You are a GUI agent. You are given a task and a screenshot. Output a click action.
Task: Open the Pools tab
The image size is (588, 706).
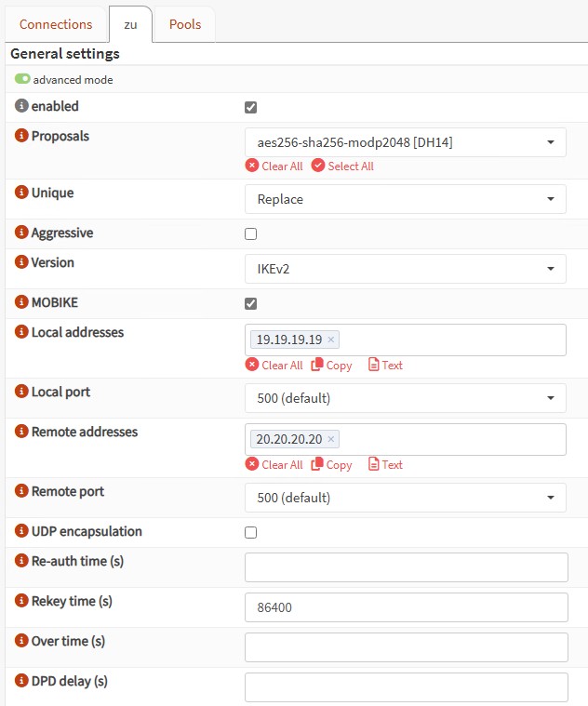[185, 24]
